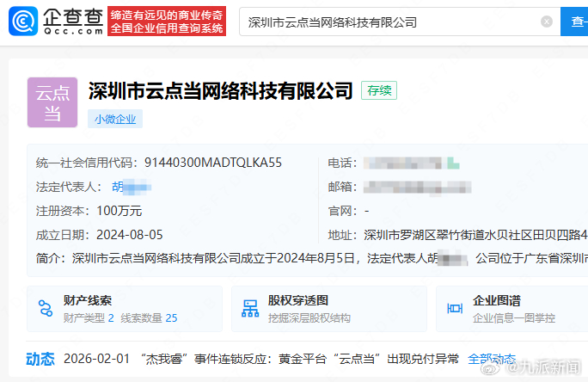The width and height of the screenshot is (588, 382).
Task: Click the 动态 section label
Action: click(40, 359)
